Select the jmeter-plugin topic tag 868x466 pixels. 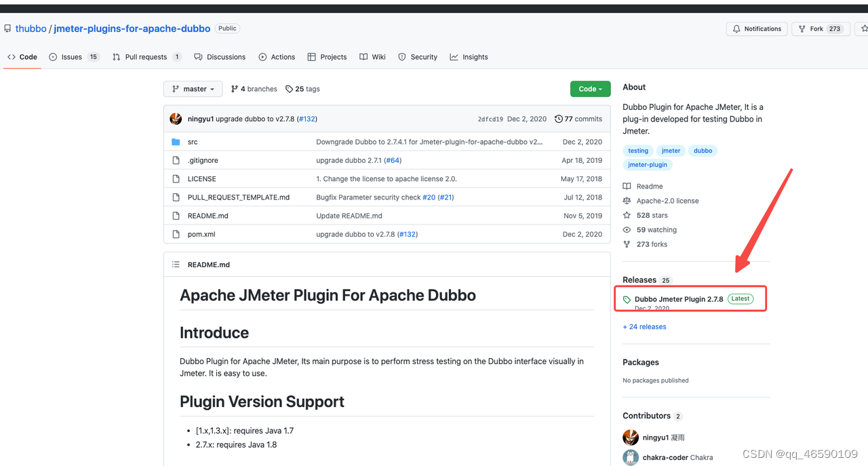click(648, 164)
